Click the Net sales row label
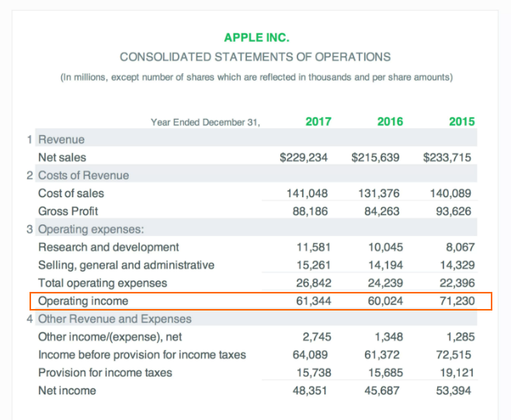This screenshot has width=511, height=420. click(x=62, y=158)
